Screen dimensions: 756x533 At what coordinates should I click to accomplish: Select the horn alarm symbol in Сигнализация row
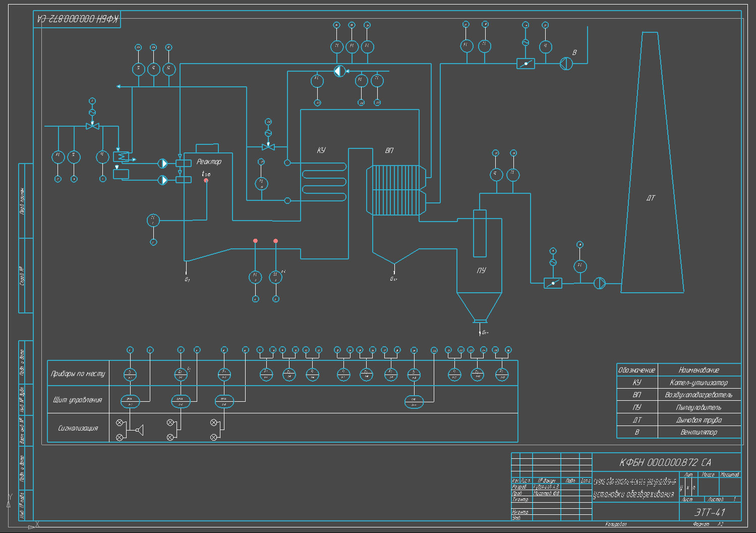click(140, 430)
